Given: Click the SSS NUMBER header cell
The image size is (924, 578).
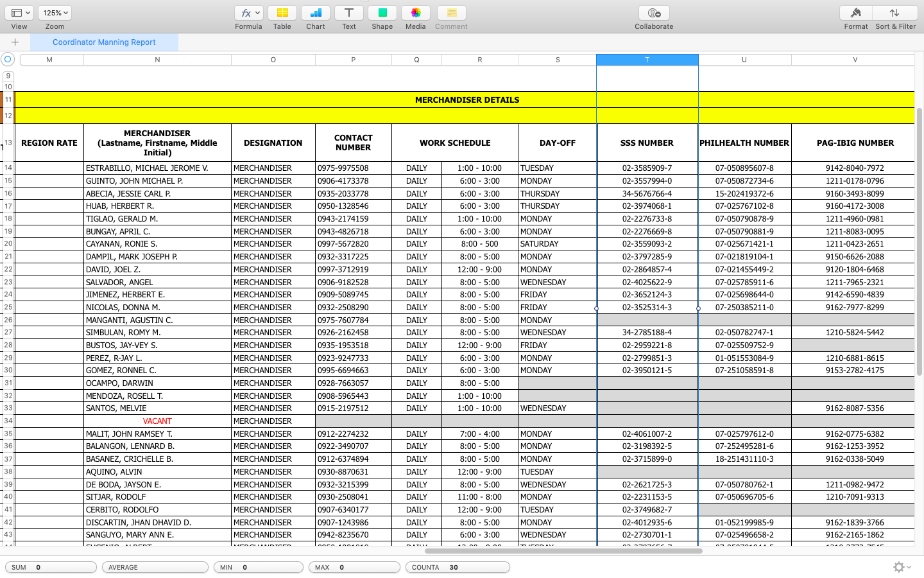Looking at the screenshot, I should pos(647,143).
